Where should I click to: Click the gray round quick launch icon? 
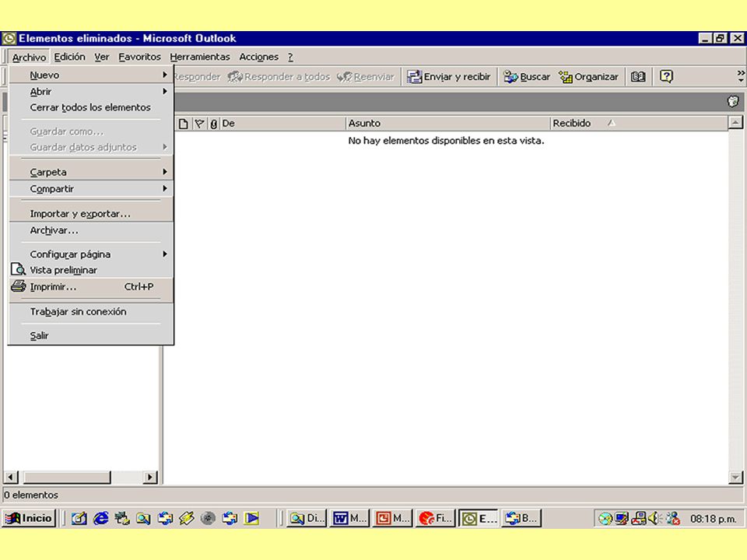209,518
